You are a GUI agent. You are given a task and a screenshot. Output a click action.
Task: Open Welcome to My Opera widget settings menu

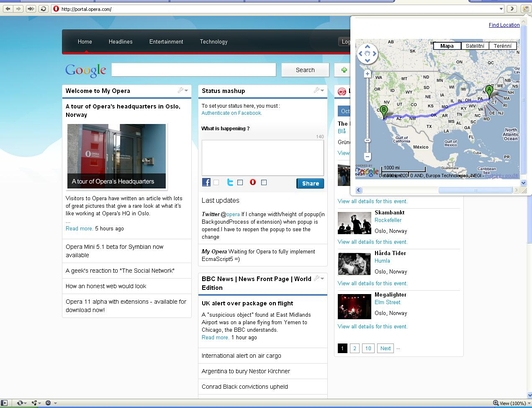click(183, 90)
